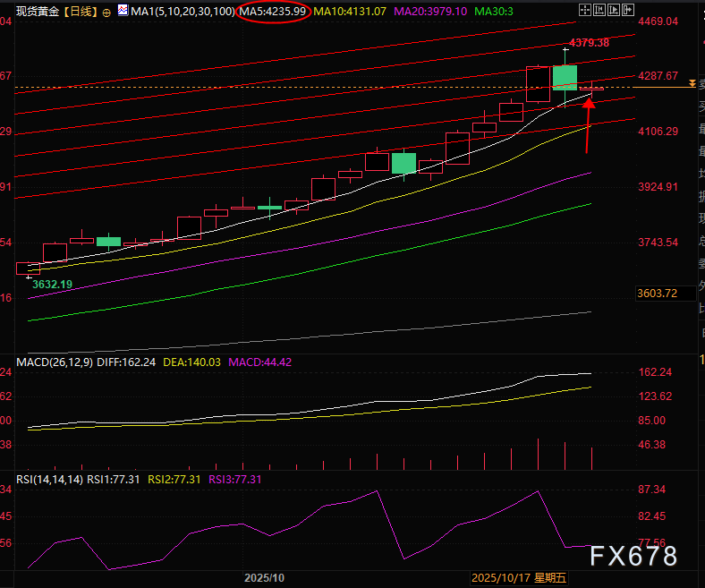Click the orange double-arrow price marker

[x=692, y=83]
